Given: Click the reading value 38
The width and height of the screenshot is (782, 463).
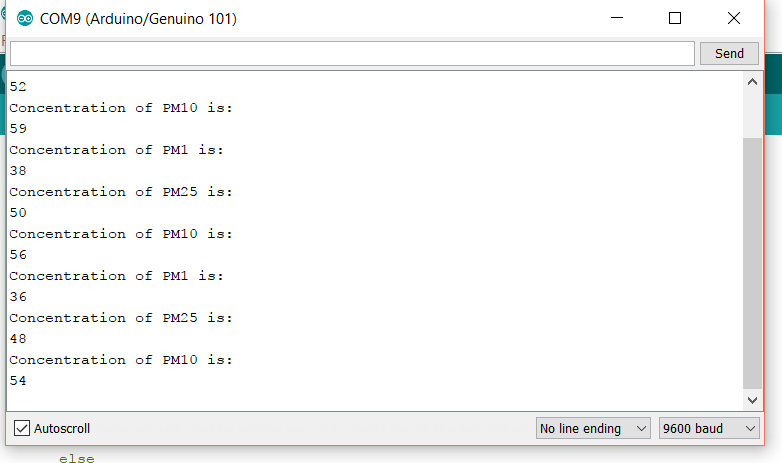Looking at the screenshot, I should coord(18,171).
